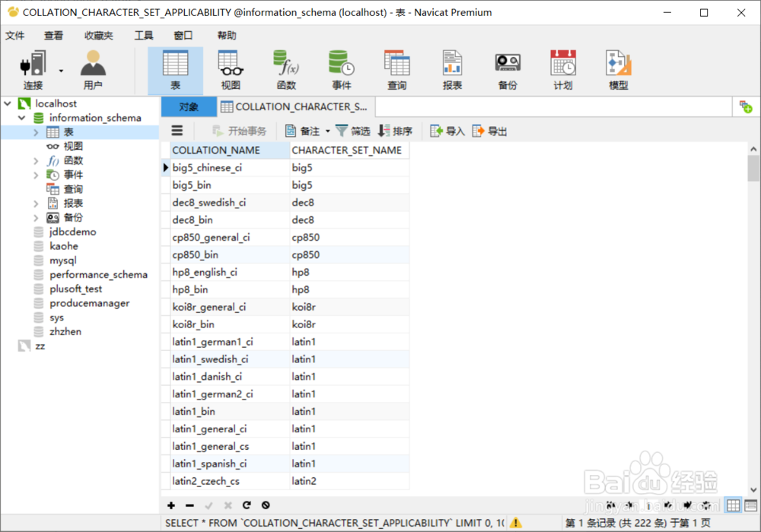Click the 备份 (Backup) toolbar icon
This screenshot has height=532, width=761.
coord(508,68)
